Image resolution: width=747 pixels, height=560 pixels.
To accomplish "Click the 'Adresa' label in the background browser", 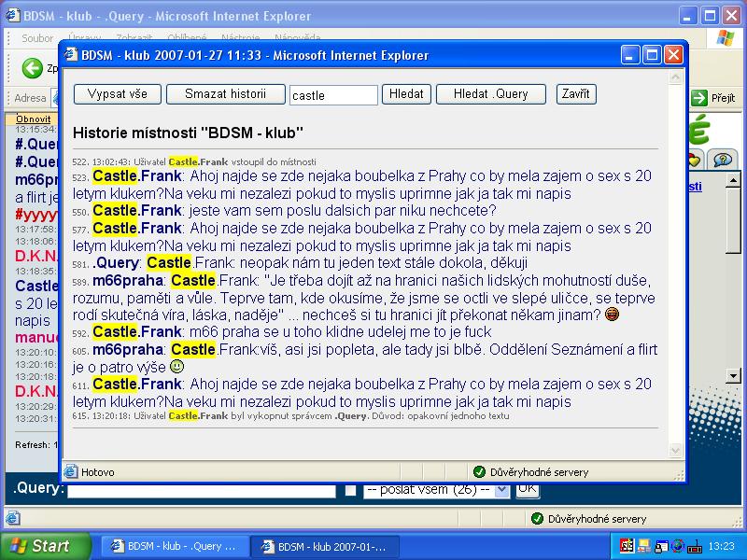I will [x=30, y=98].
